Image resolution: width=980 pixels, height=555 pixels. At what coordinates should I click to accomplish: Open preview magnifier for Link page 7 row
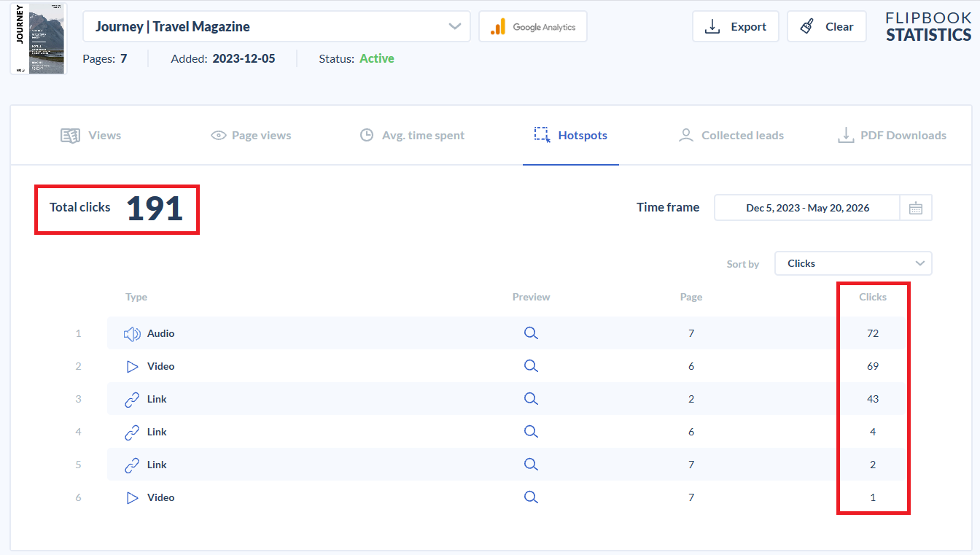(531, 465)
